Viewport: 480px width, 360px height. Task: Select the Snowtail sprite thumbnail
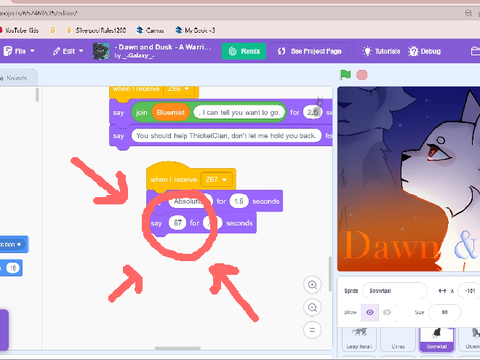[437, 339]
